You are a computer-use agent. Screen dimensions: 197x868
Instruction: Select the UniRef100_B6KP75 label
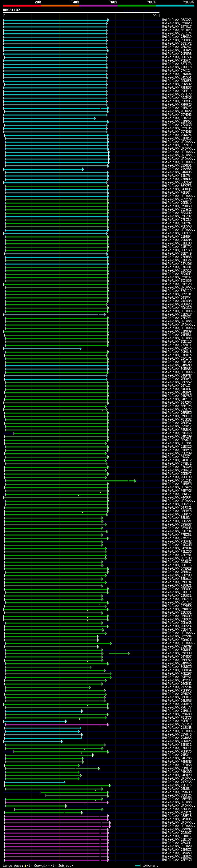click(177, 514)
